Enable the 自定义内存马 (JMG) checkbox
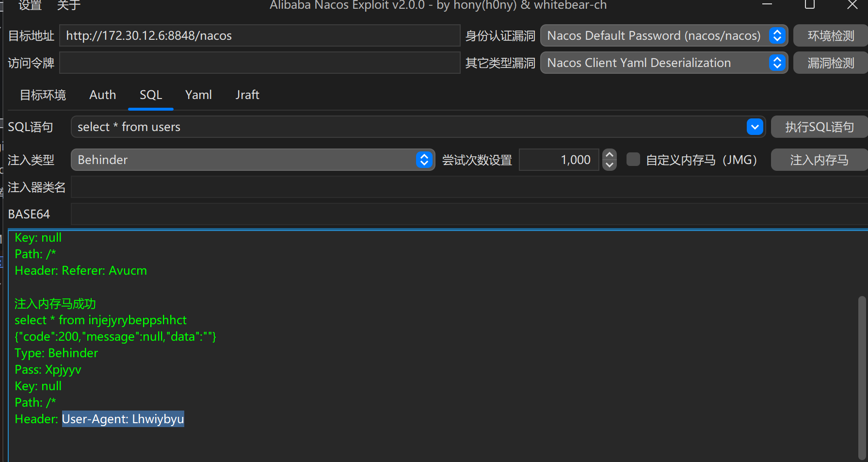868x462 pixels. (633, 160)
